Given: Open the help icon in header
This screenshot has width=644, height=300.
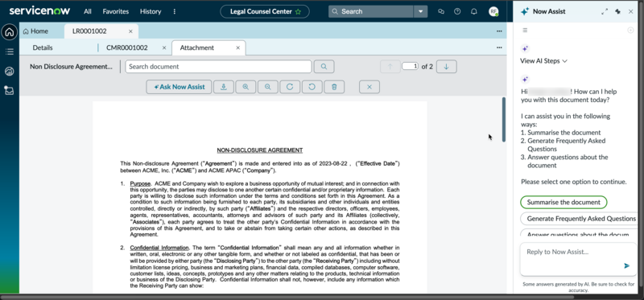Looking at the screenshot, I should (x=457, y=11).
